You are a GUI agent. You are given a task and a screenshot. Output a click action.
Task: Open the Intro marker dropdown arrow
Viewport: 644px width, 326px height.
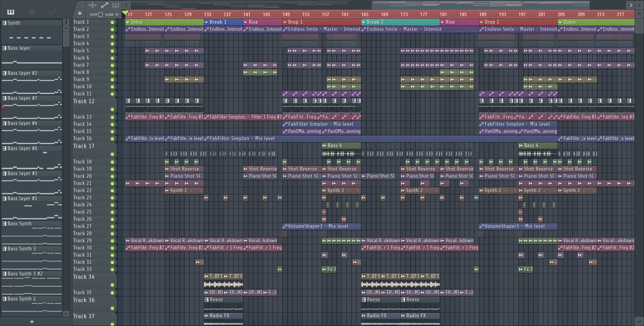pos(128,22)
